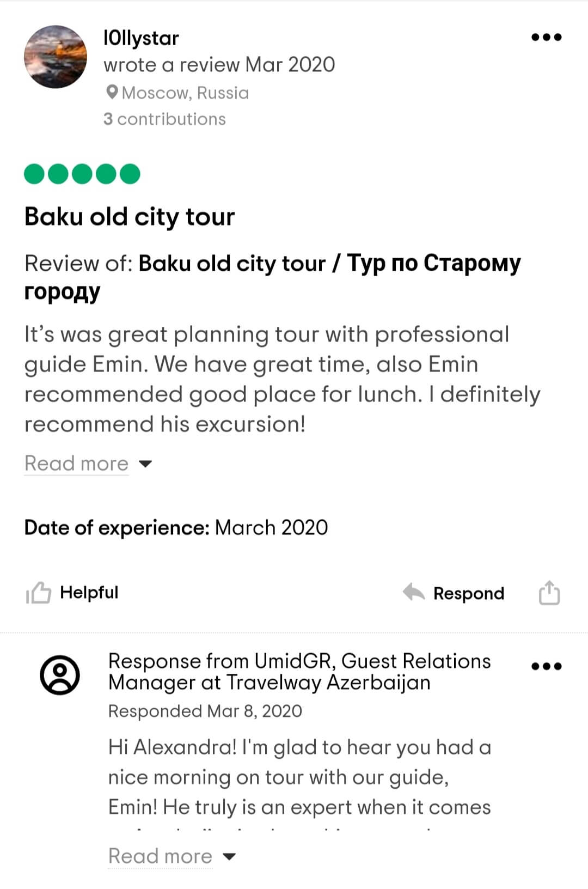588x889 pixels.
Task: Click the five green bubbles rating
Action: click(82, 174)
